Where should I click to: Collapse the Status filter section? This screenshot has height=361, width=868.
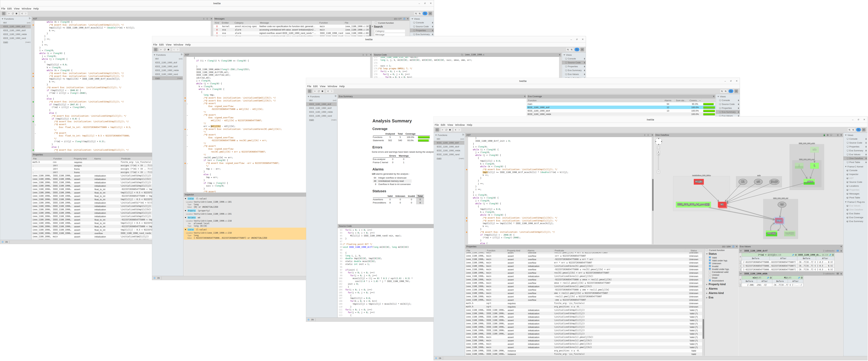[707, 254]
